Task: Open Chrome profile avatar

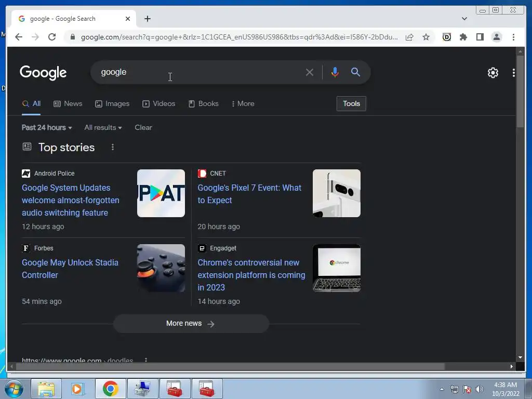Action: pyautogui.click(x=496, y=37)
